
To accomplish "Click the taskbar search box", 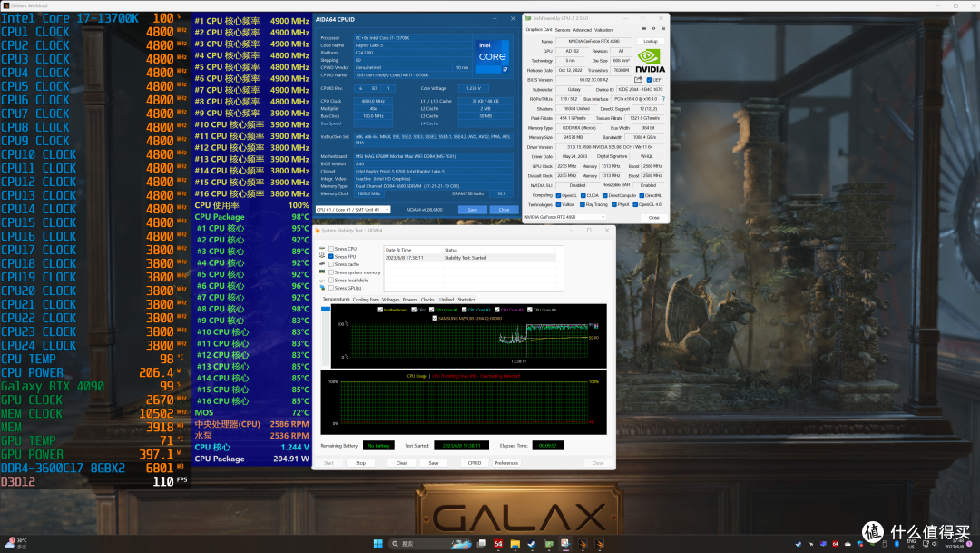I will 429,544.
